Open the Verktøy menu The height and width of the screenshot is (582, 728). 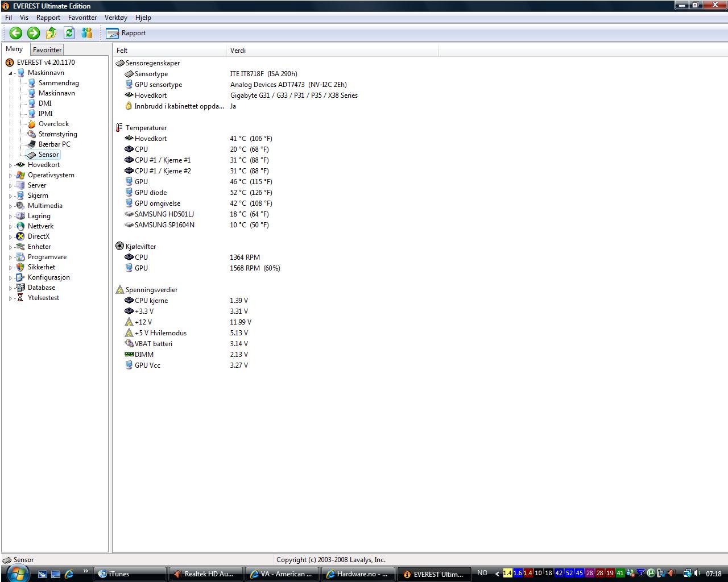(116, 18)
